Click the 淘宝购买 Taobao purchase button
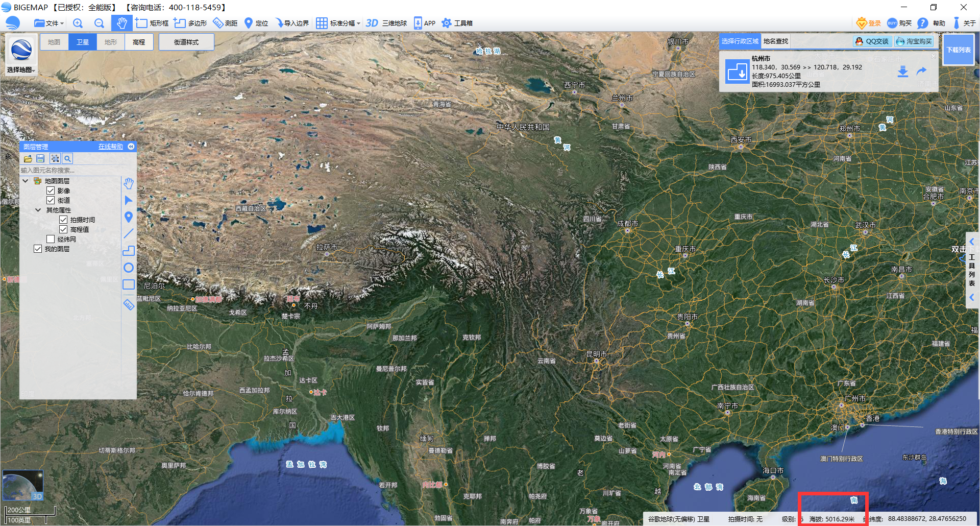 click(x=914, y=41)
